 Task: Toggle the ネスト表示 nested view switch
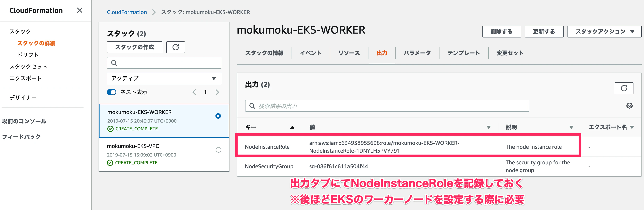111,92
